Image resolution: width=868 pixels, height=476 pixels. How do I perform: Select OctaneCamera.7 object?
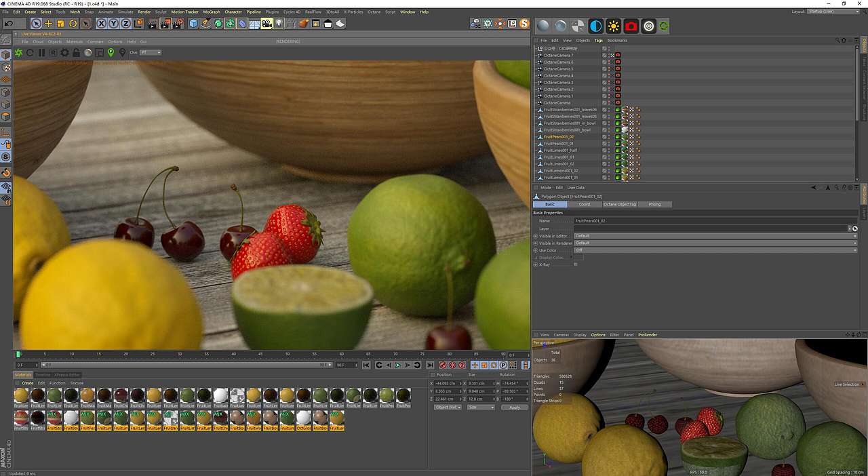coord(558,55)
